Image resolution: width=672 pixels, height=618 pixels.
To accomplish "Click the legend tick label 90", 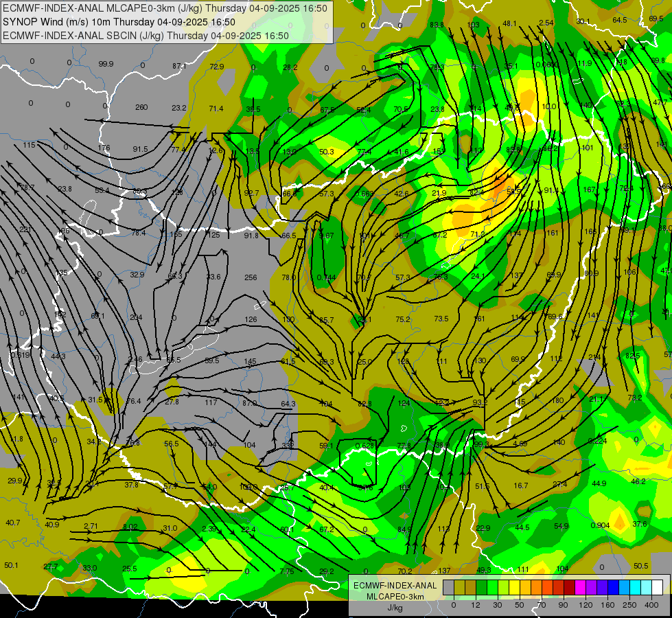I will (x=563, y=605).
